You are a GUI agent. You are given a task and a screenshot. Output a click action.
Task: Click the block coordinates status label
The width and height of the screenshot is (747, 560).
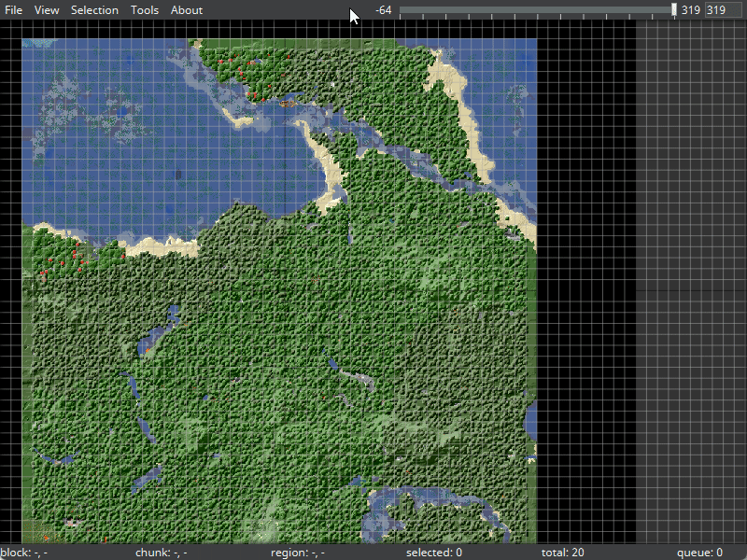tap(25, 553)
